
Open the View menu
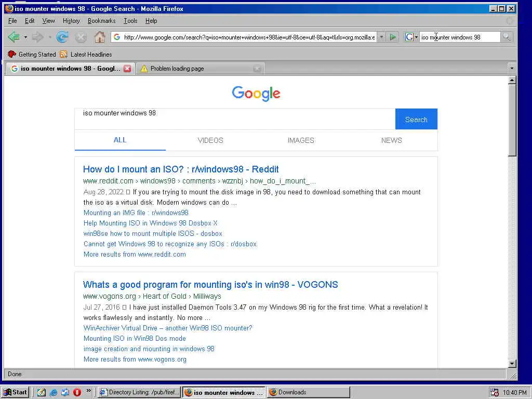pos(48,21)
